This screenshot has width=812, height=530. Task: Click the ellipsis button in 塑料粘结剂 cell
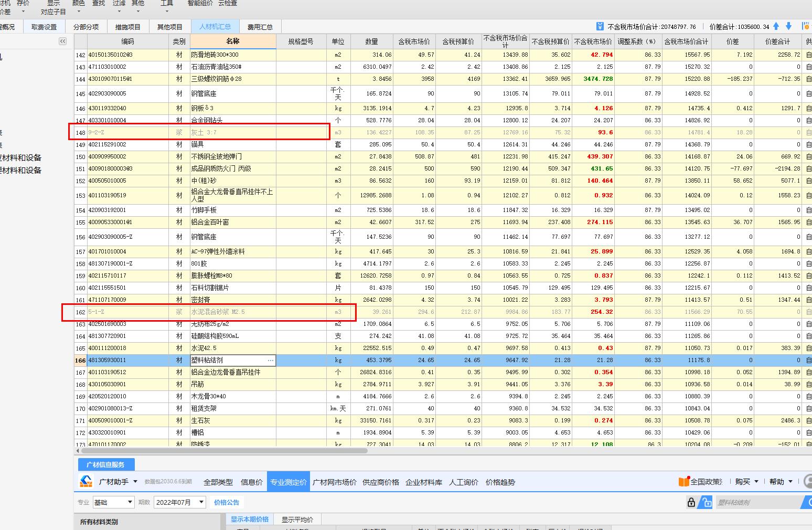click(271, 361)
